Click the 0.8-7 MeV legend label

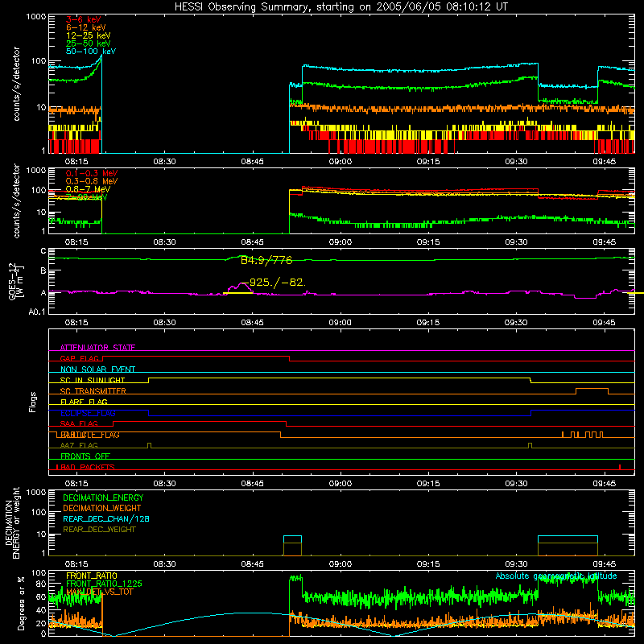pyautogui.click(x=88, y=189)
